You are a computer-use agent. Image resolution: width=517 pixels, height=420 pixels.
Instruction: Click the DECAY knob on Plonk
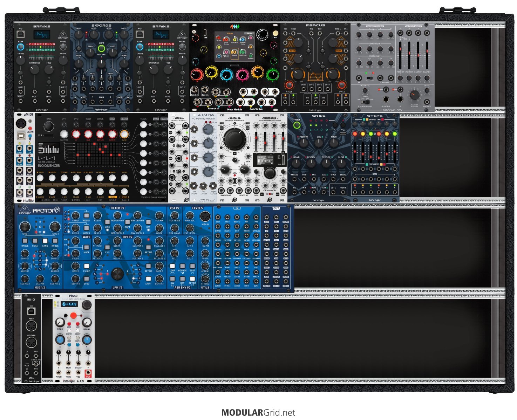click(87, 322)
